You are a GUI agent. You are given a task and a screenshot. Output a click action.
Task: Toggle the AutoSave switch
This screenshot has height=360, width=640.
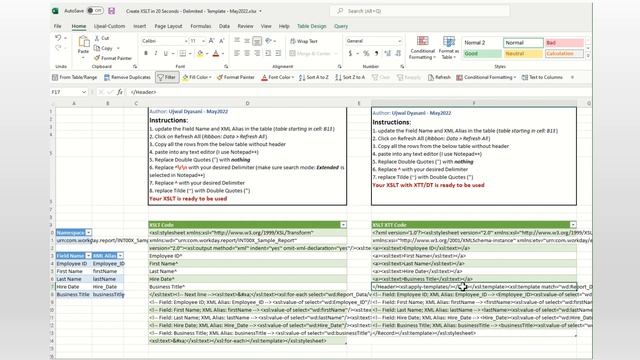95,11
